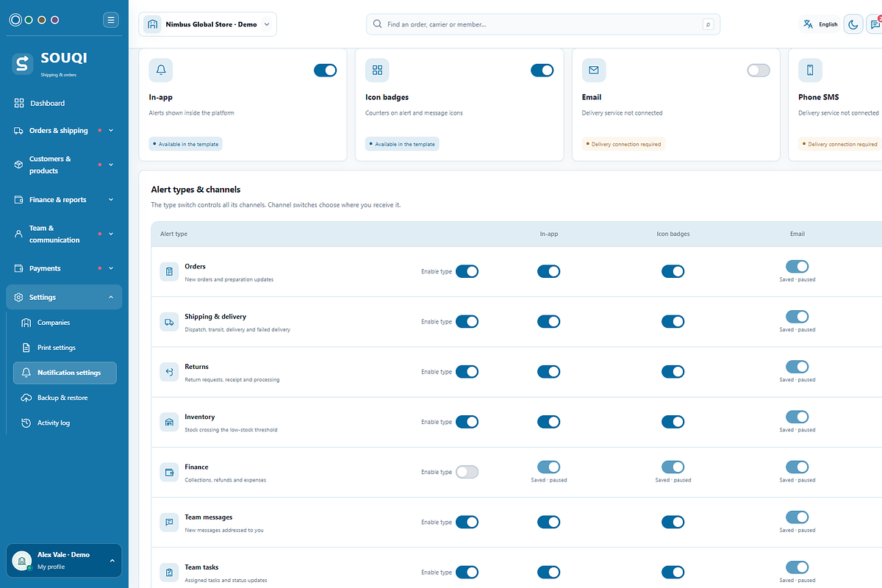Click the Inventory warehouse row icon
Screen dimensions: 882x588
click(x=169, y=422)
